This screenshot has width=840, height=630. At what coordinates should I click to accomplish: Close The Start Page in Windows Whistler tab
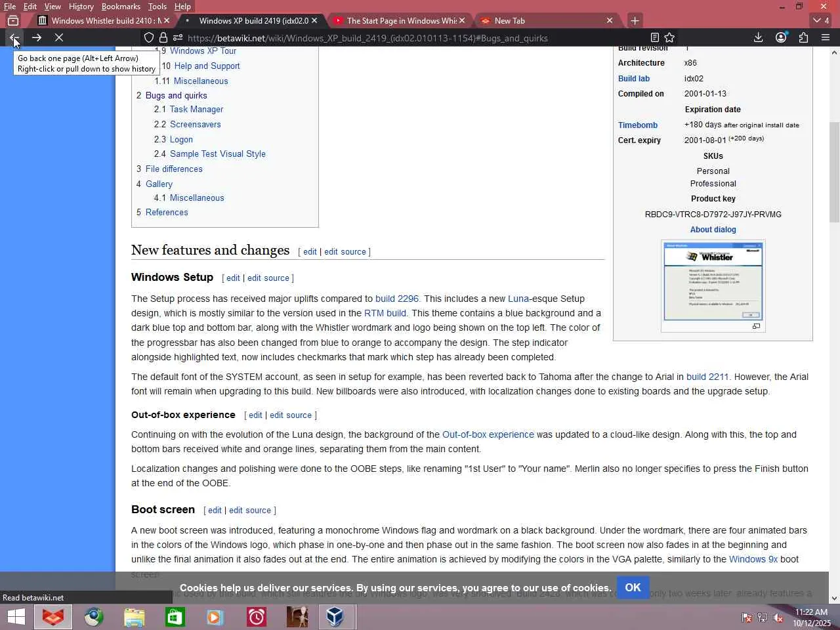(462, 21)
